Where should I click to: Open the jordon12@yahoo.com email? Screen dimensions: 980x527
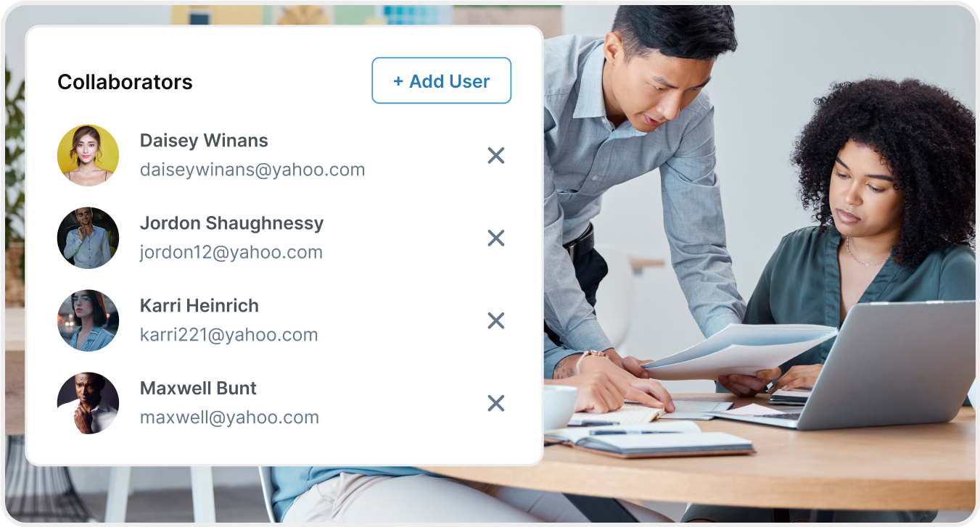tap(231, 253)
